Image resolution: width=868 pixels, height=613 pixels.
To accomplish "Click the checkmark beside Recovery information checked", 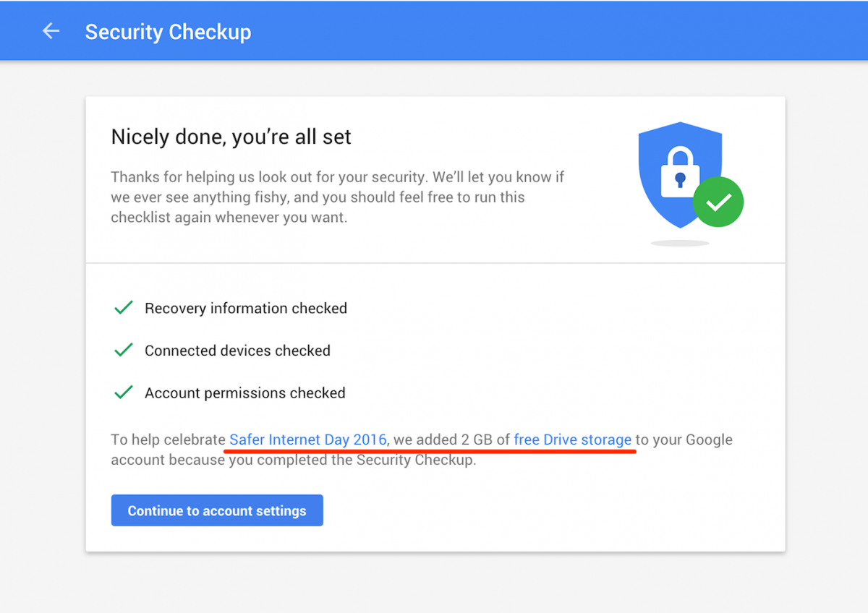I will pyautogui.click(x=124, y=307).
